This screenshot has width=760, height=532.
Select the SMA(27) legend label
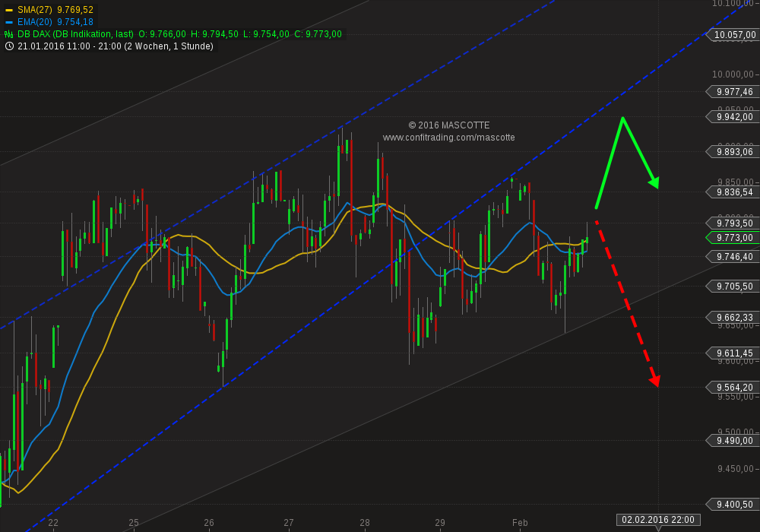click(35, 10)
